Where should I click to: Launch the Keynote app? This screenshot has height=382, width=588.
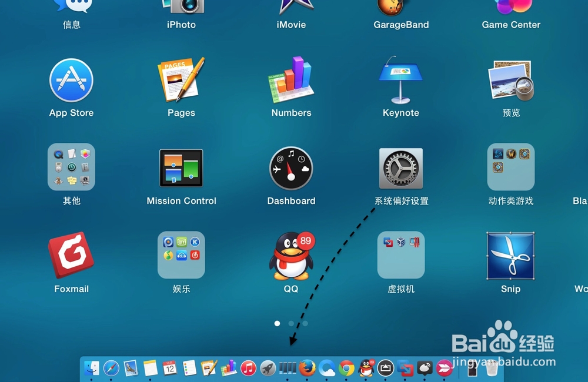click(401, 80)
